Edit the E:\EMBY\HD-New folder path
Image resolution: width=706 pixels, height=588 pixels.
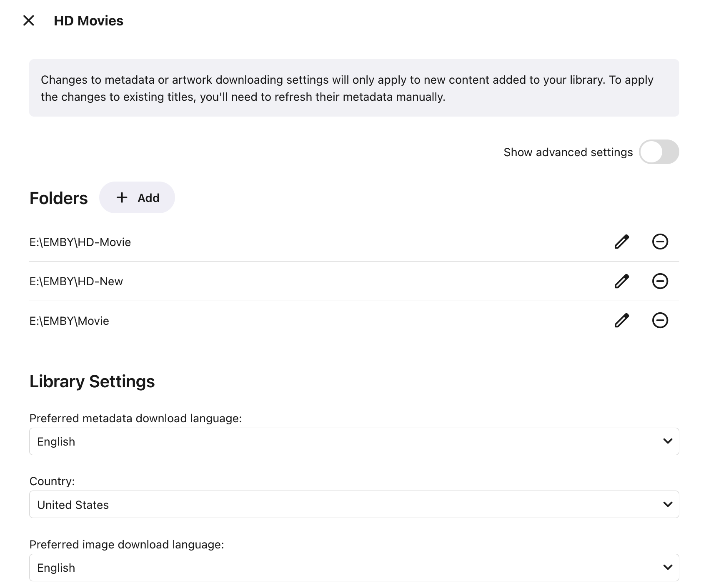(621, 281)
